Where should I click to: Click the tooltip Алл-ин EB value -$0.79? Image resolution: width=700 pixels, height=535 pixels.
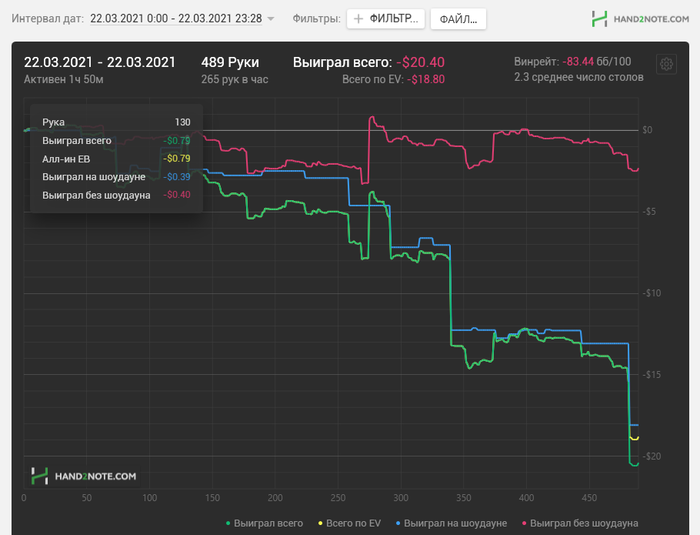pyautogui.click(x=177, y=159)
